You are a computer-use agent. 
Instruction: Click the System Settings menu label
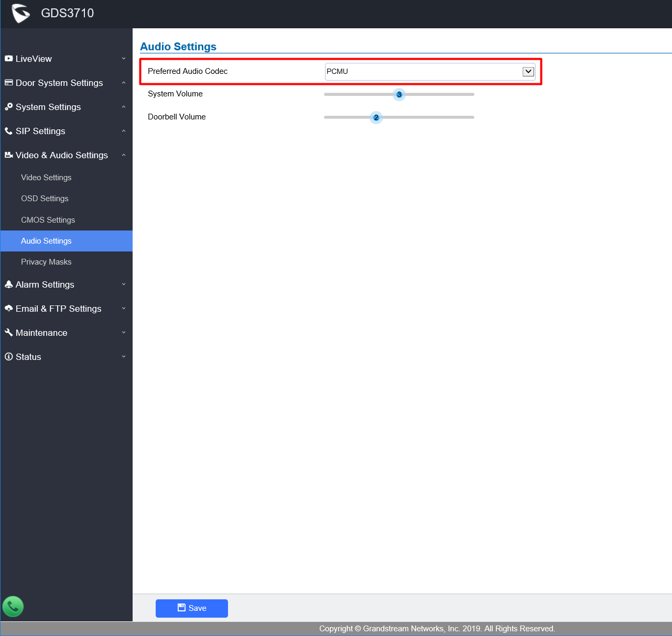tap(48, 107)
